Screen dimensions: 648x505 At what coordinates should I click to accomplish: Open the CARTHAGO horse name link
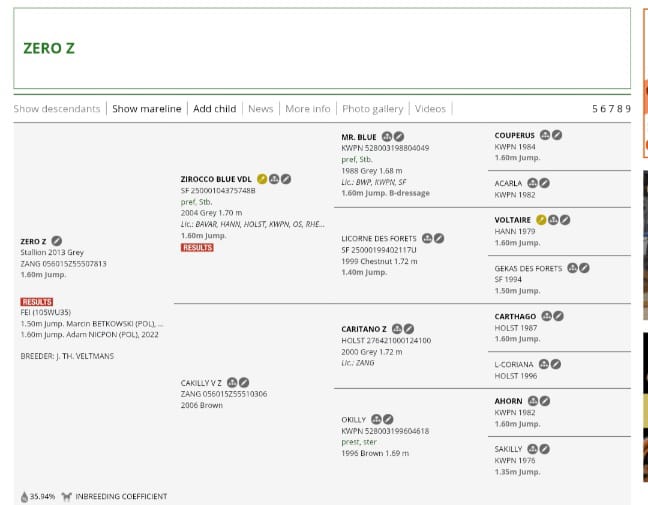(x=515, y=316)
